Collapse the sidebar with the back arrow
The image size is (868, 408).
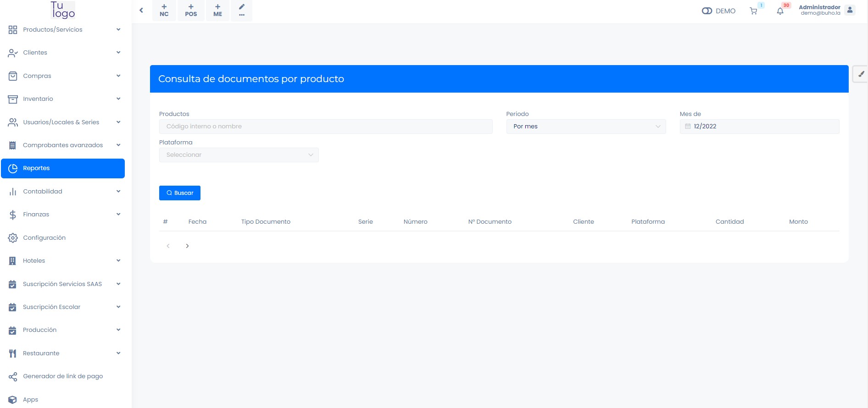point(141,10)
